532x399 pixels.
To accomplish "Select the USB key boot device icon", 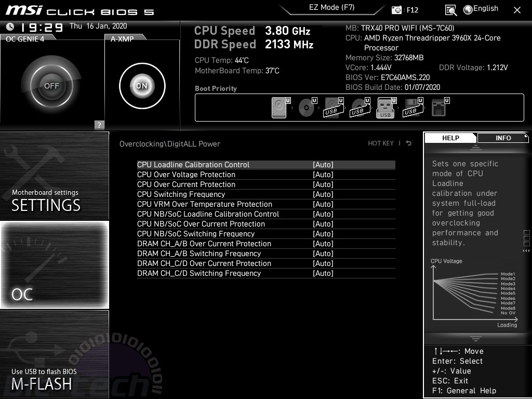I will tap(387, 108).
